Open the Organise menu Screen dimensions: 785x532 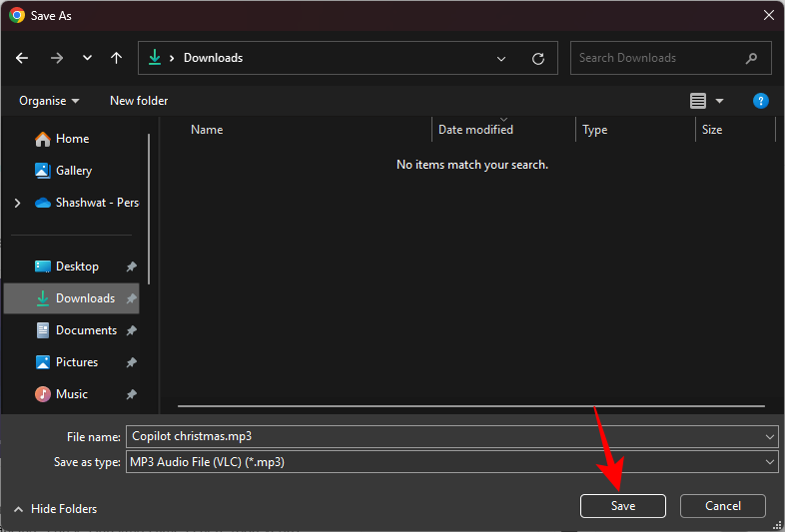[49, 101]
